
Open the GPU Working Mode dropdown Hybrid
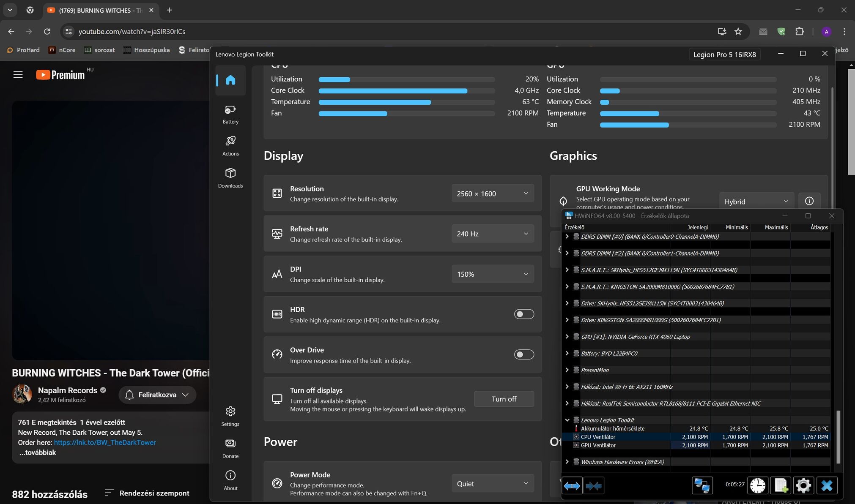pyautogui.click(x=756, y=202)
